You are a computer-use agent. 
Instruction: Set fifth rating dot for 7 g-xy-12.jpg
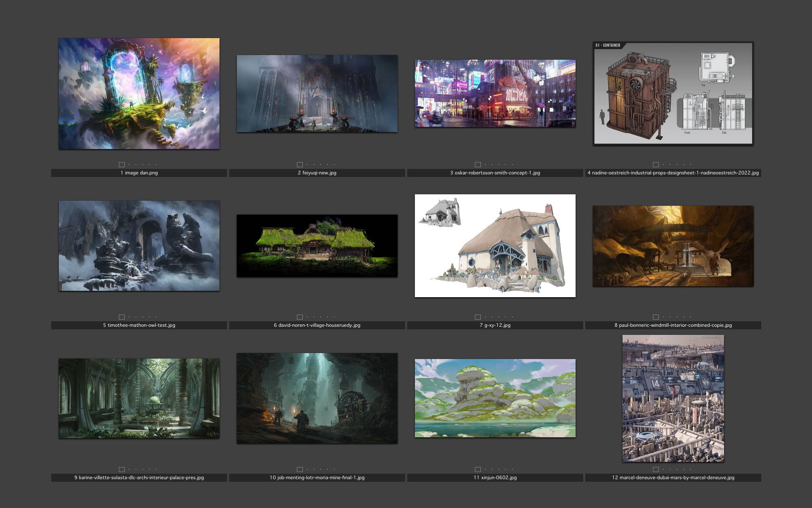coord(512,317)
